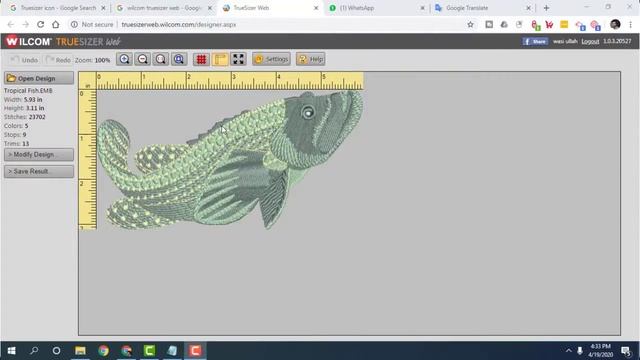Click the browser Forward arrow
Screen dimensions: 640x360
click(x=25, y=24)
